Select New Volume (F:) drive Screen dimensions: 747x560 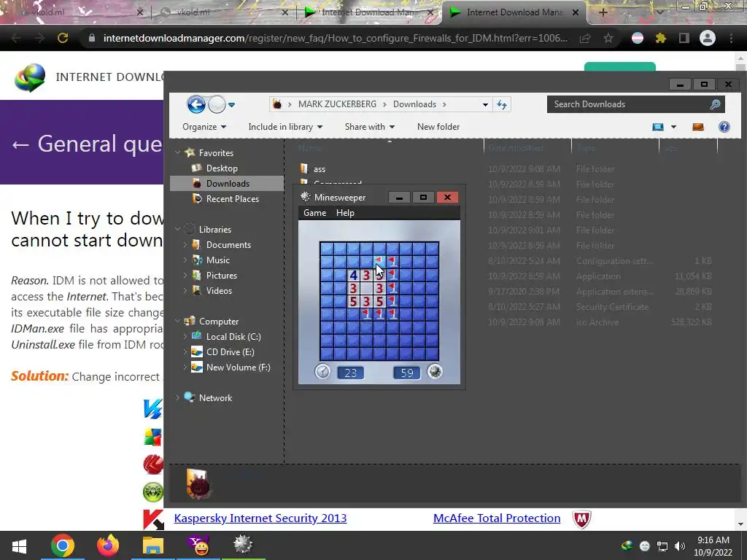[x=238, y=367]
